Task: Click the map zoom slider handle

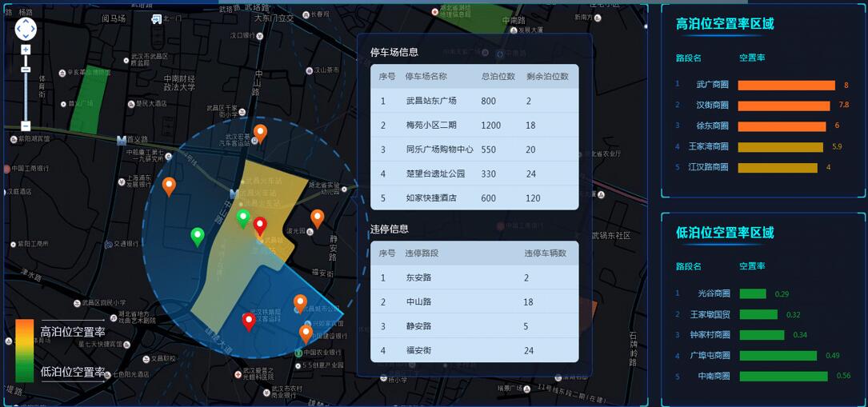Action: [x=26, y=70]
